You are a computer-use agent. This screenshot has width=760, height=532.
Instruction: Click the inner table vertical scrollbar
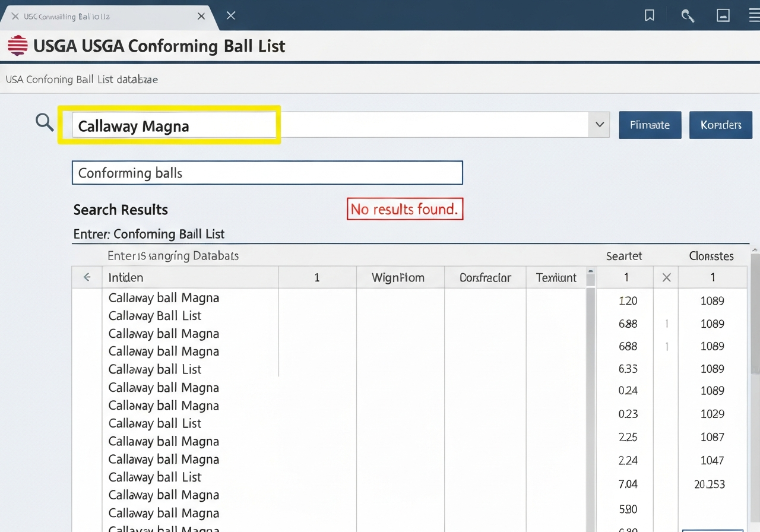591,410
